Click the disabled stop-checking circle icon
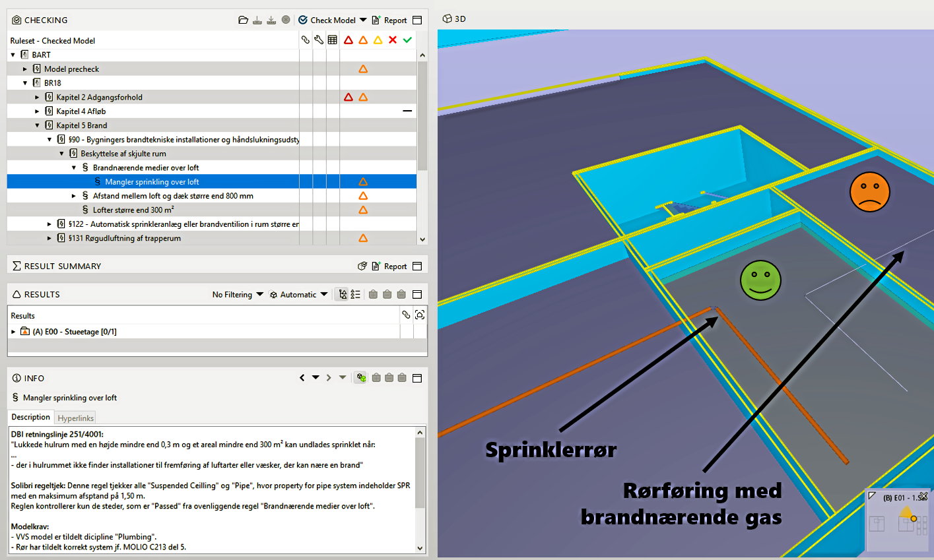The width and height of the screenshot is (934, 560). [x=286, y=20]
